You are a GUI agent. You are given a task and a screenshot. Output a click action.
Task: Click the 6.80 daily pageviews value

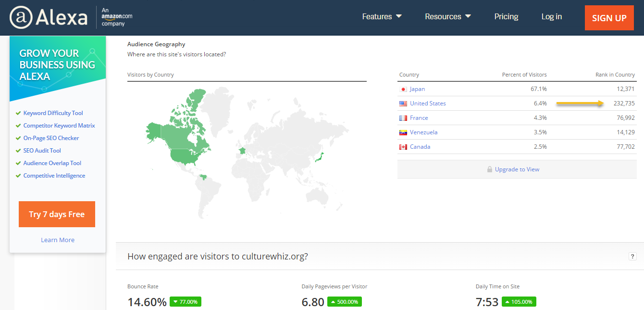313,302
